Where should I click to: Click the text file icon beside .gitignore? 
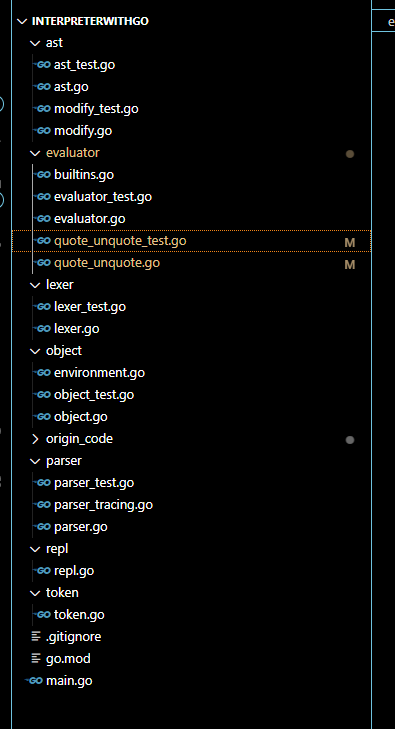[x=36, y=636]
